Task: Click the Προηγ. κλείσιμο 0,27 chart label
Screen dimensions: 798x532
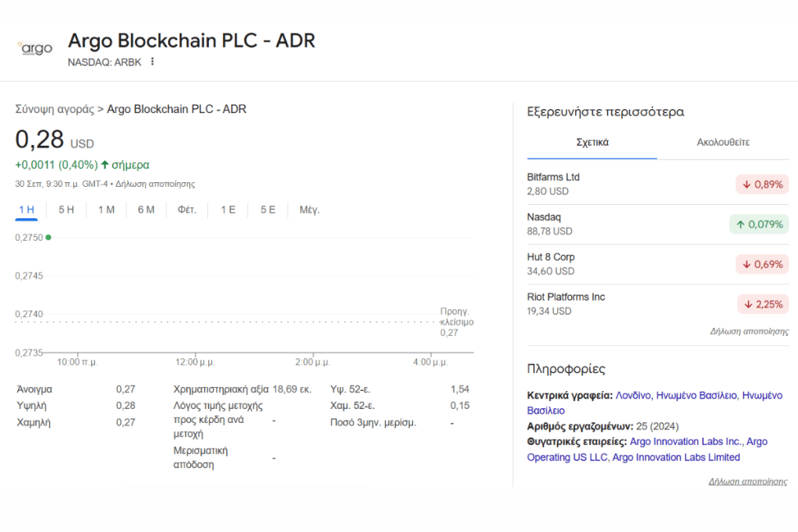Action: (x=457, y=322)
